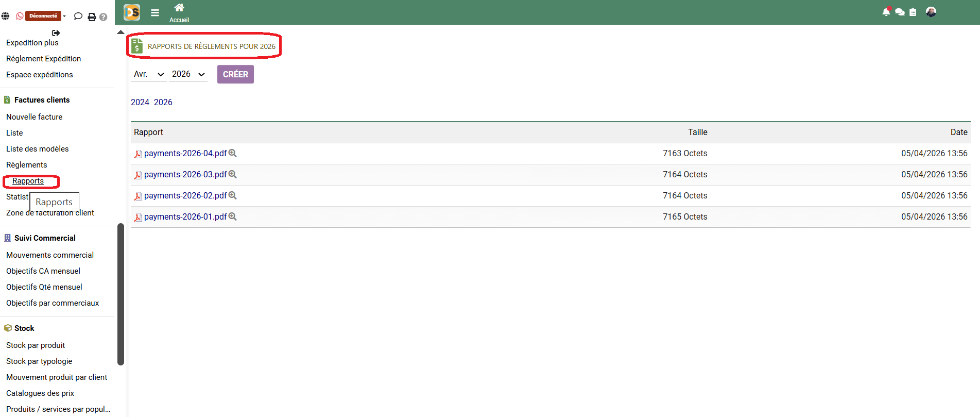Open the WhatsApp icon

20,16
